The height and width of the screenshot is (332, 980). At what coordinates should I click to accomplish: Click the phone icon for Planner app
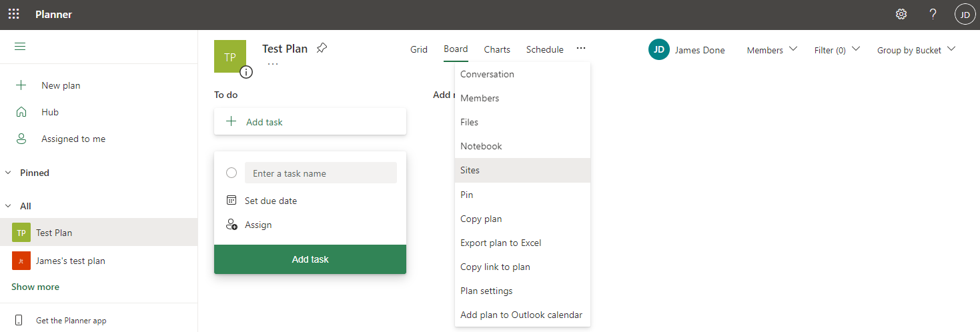(x=19, y=320)
